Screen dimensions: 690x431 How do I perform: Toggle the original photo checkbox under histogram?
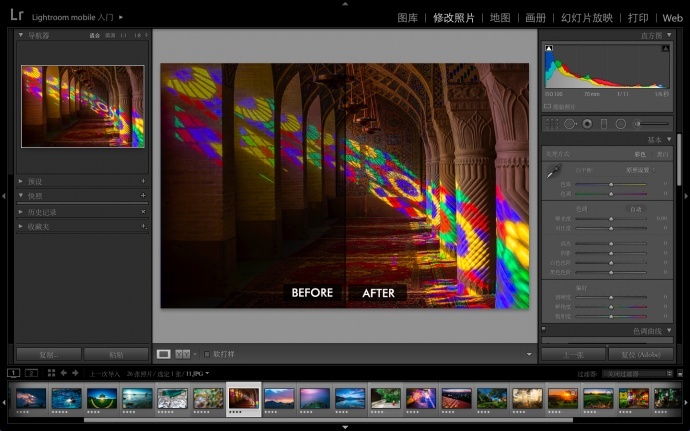[548, 106]
